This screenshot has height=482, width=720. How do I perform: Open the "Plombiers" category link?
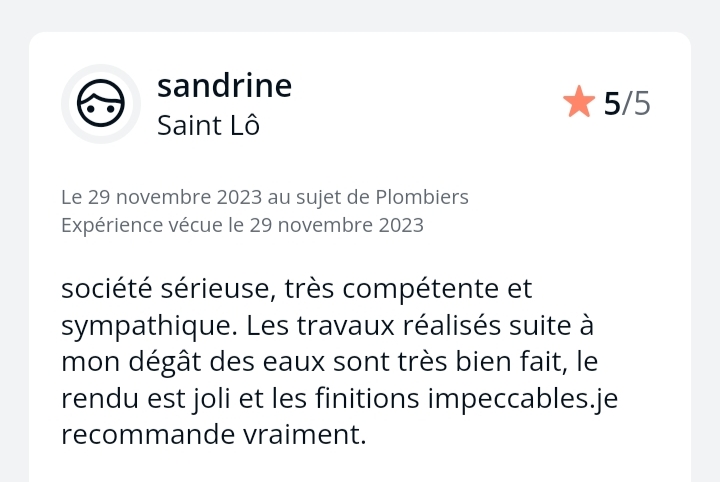[x=421, y=197]
